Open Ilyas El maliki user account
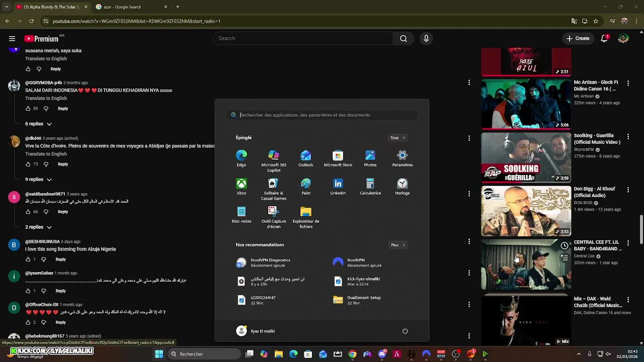This screenshot has height=362, width=644. (256, 331)
